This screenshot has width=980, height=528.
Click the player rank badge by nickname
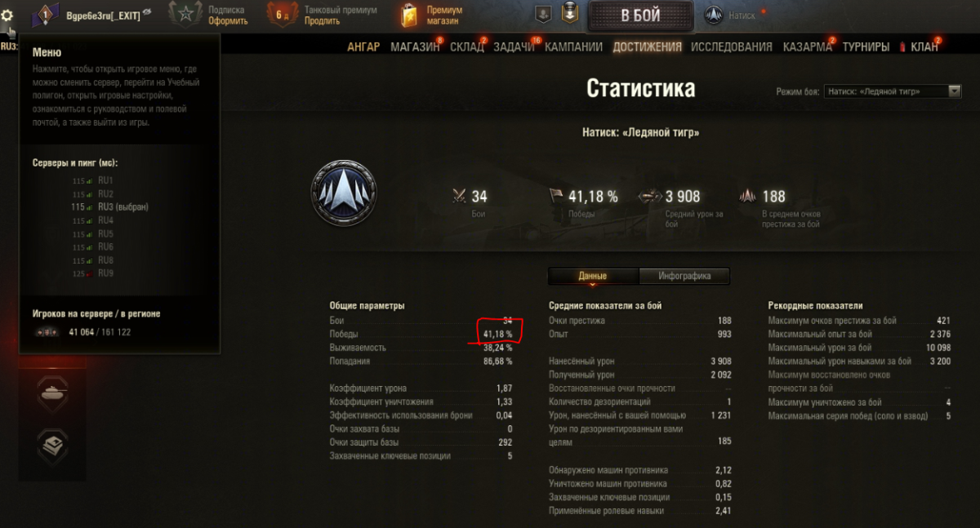click(x=47, y=15)
